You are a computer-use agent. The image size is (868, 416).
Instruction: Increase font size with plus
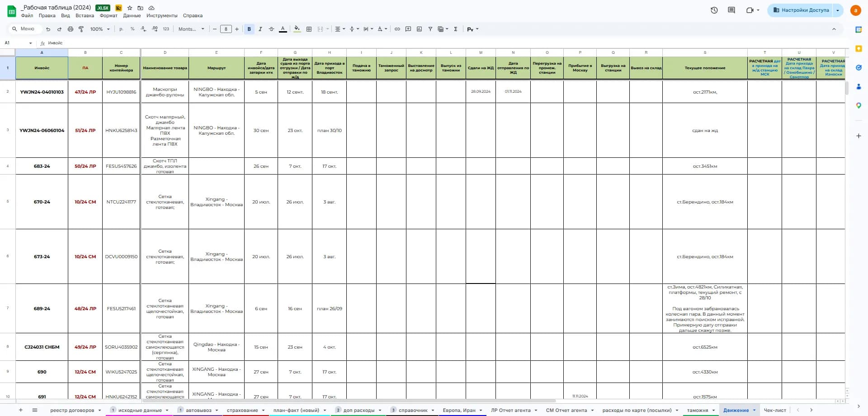coord(237,29)
